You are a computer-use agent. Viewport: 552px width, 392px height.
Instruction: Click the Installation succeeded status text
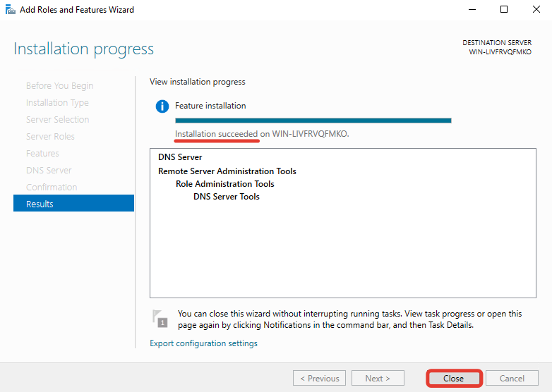217,134
